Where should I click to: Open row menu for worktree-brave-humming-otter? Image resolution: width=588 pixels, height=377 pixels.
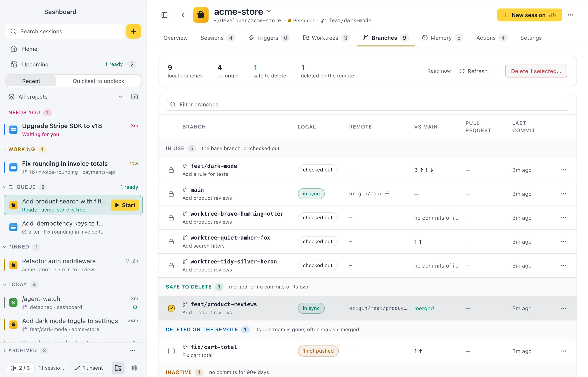tap(564, 218)
